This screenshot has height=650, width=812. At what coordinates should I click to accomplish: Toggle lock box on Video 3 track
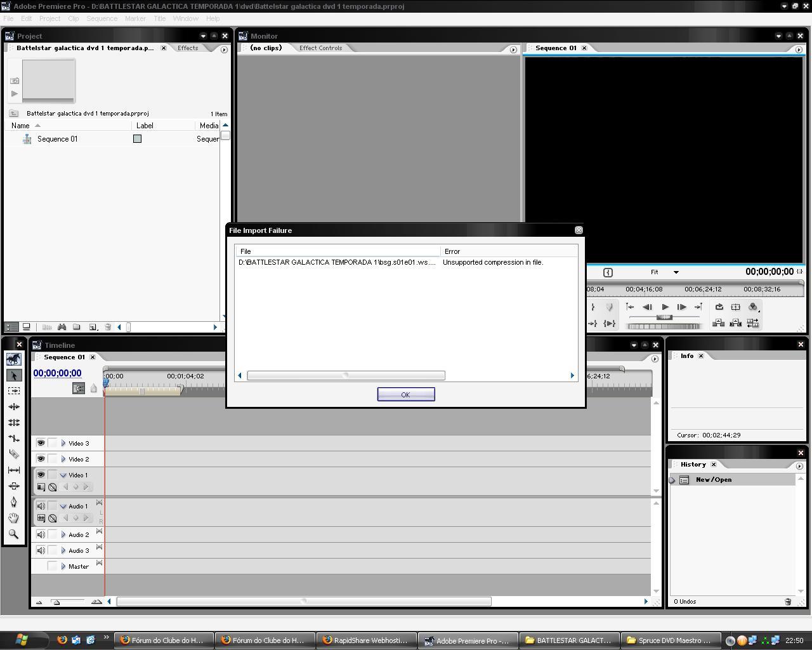pos(53,442)
